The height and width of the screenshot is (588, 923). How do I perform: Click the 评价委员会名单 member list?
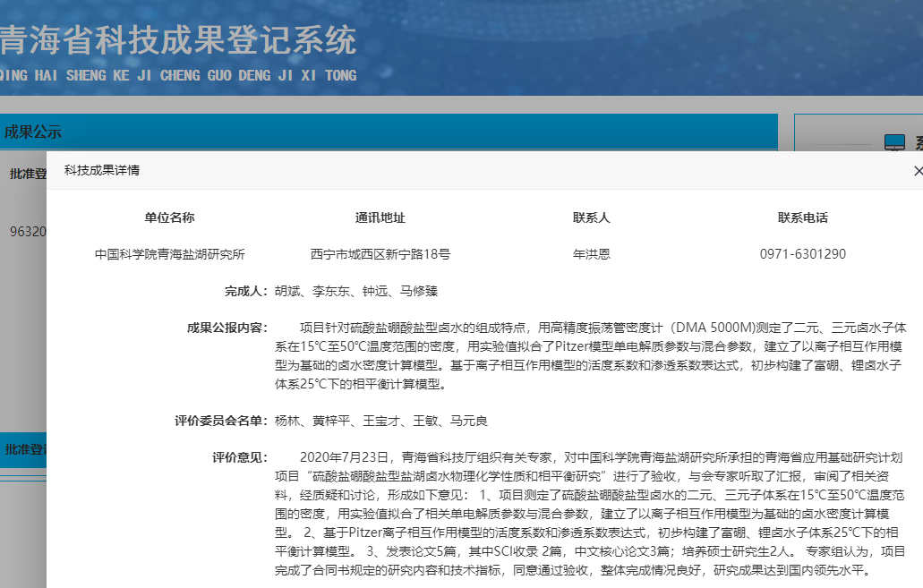coord(380,421)
